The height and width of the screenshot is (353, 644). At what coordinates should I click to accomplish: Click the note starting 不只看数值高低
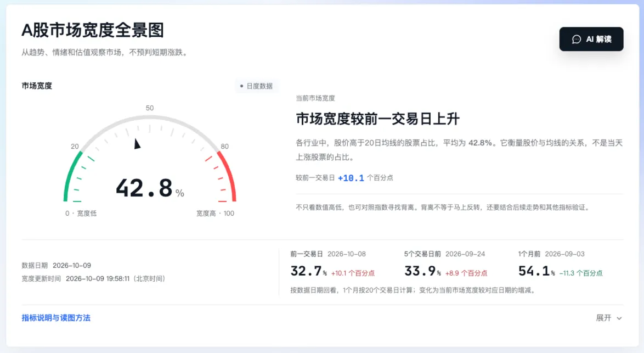click(x=443, y=208)
